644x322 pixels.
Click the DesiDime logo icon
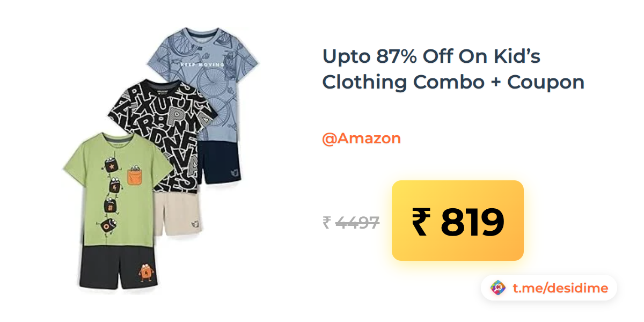click(498, 288)
